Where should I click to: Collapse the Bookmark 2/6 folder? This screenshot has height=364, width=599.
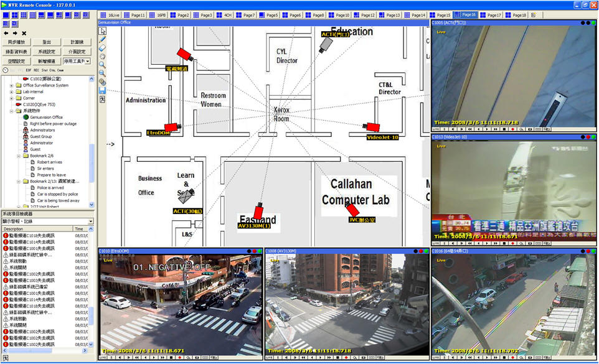[19, 156]
